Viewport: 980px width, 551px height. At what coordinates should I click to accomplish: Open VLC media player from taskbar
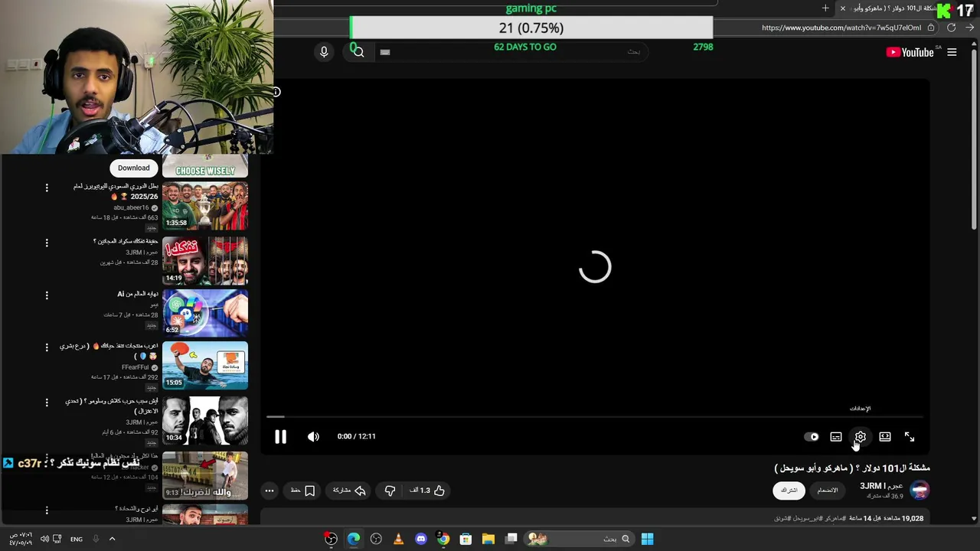[x=398, y=539]
